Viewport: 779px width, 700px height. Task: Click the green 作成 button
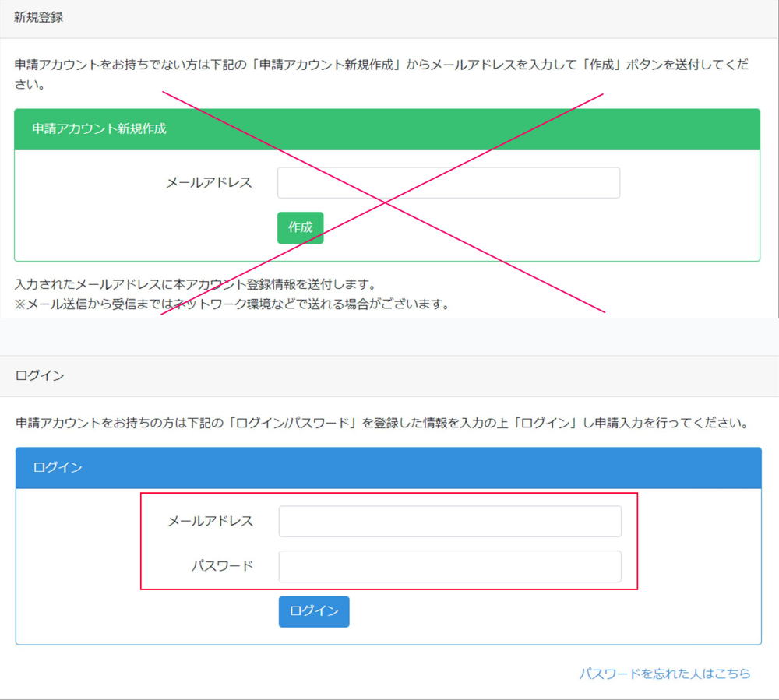point(300,227)
